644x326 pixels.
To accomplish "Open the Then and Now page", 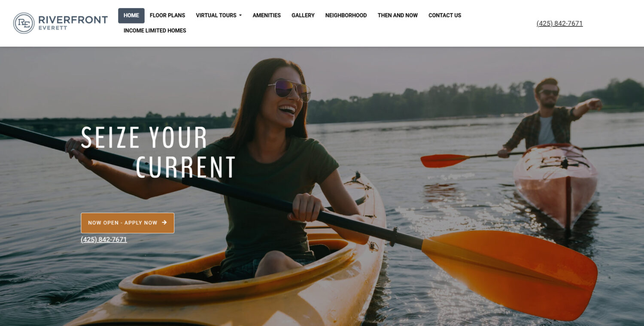I will tap(398, 15).
